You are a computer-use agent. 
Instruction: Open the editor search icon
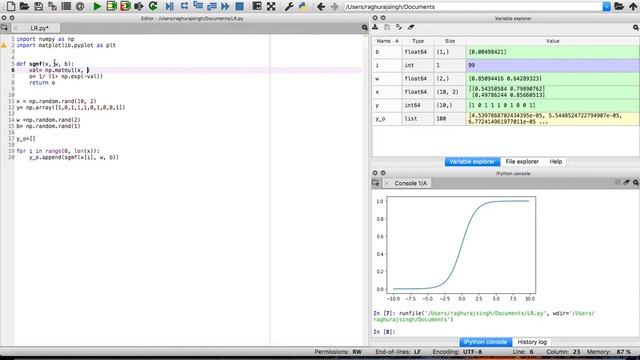364,27
